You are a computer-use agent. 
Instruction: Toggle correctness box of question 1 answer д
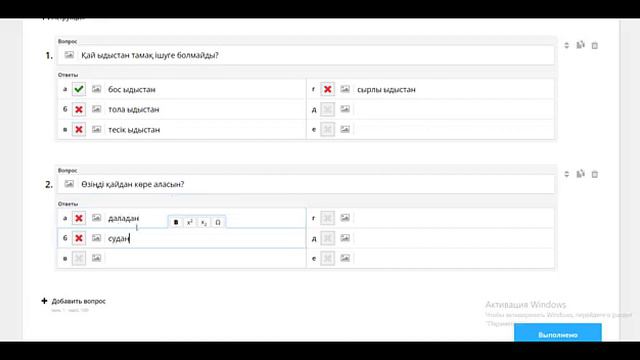(327, 109)
